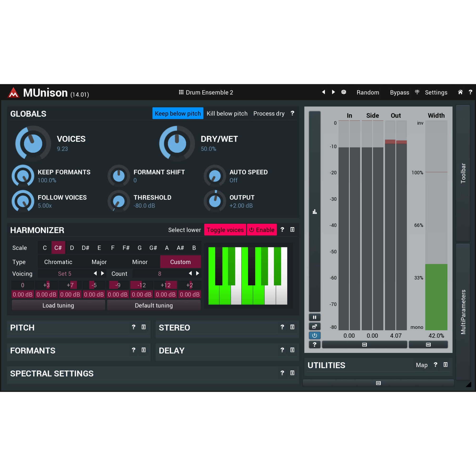The image size is (476, 476).
Task: Click the dice randomize icon
Action: (x=344, y=92)
